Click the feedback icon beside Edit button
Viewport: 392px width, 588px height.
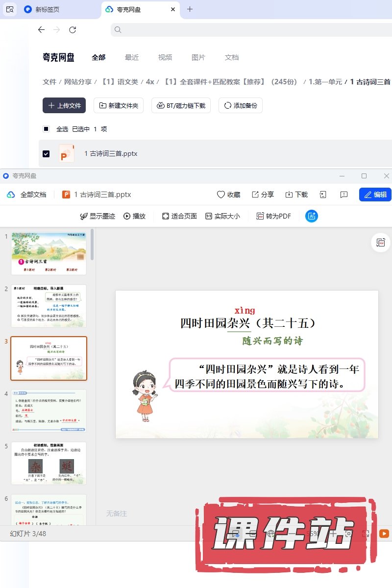point(344,195)
